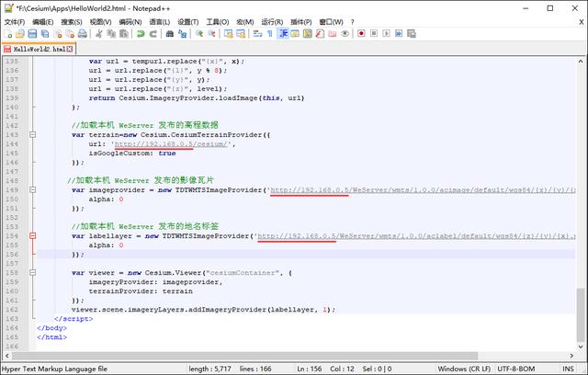
Task: Select the HelloWorld2.html tab
Action: coord(39,49)
